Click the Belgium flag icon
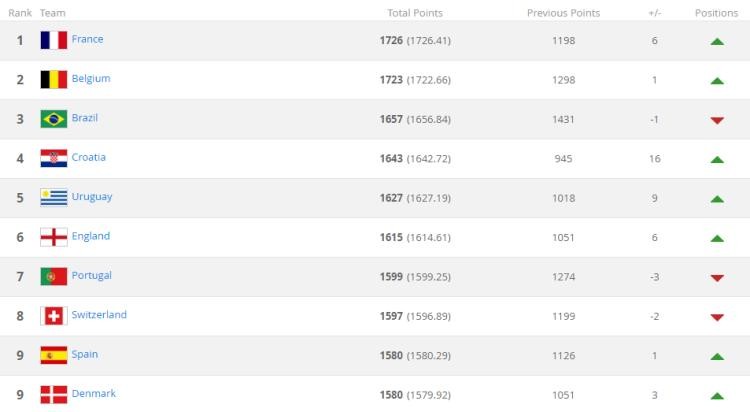The height and width of the screenshot is (412, 750). 53,79
